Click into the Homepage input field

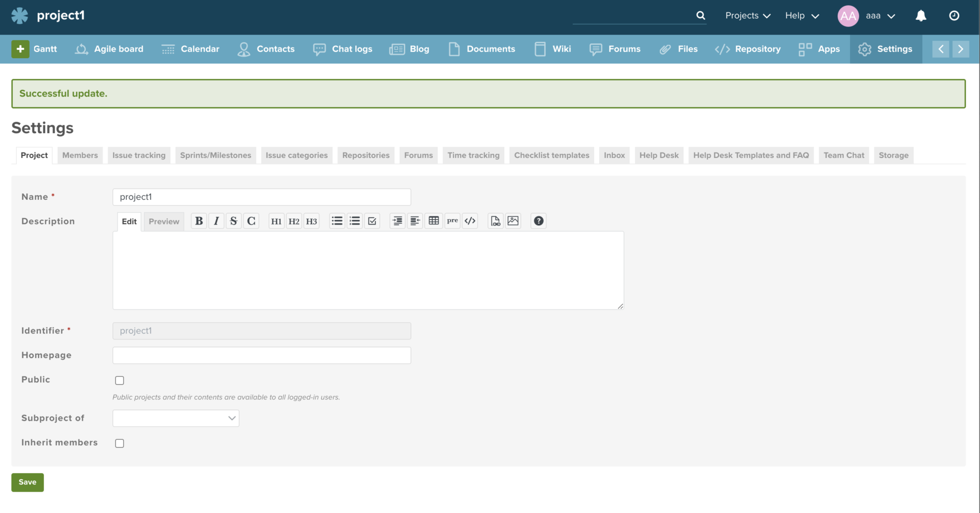click(261, 355)
